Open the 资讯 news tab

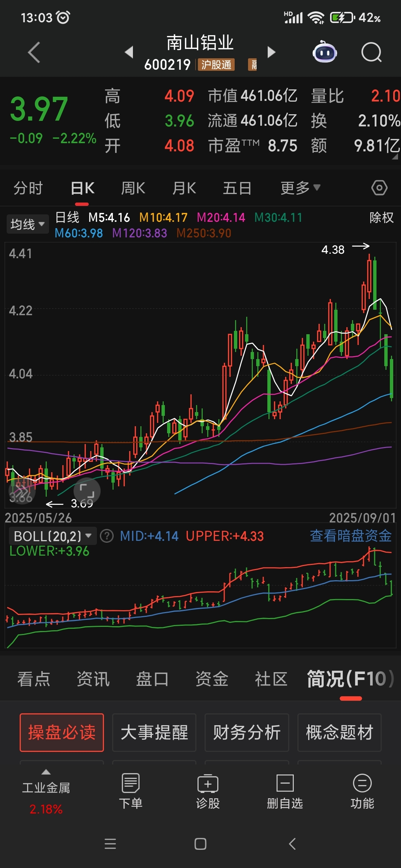pyautogui.click(x=93, y=679)
